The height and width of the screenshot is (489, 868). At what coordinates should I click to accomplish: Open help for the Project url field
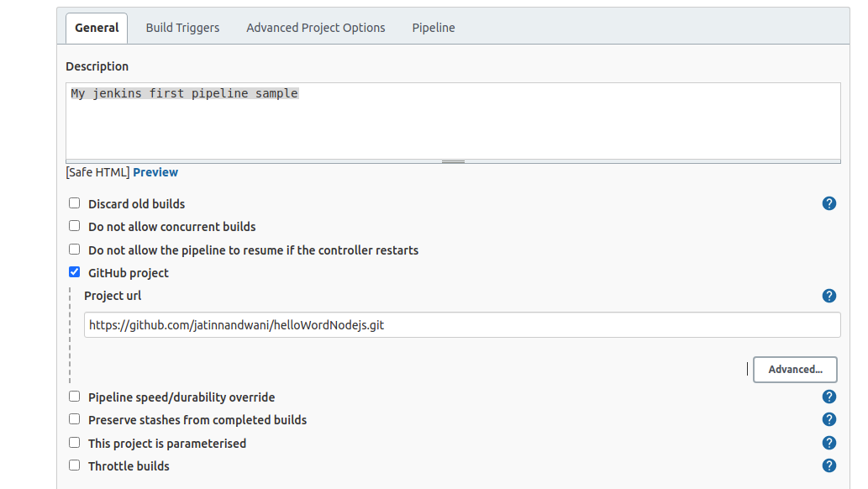829,296
